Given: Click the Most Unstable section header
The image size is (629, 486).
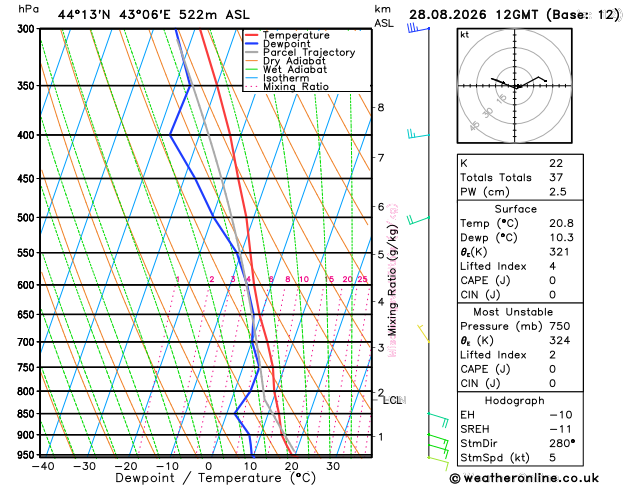Looking at the screenshot, I should [x=513, y=312].
